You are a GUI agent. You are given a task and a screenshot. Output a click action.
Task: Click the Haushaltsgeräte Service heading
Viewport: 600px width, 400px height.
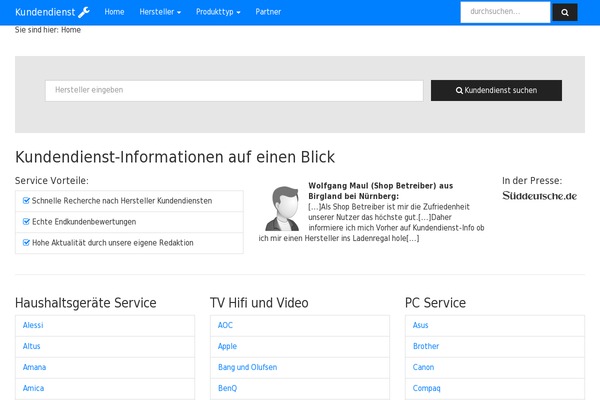86,303
